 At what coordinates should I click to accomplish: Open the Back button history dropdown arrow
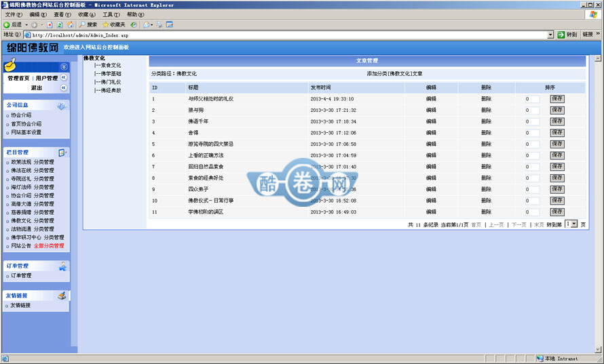[26, 25]
